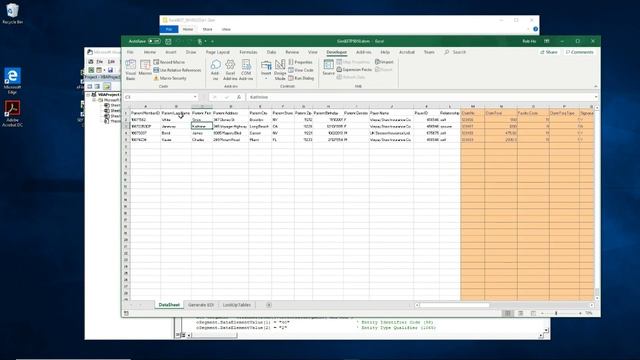The image size is (640, 360).
Task: Click the Insert Function fx icon
Action: tap(239, 97)
